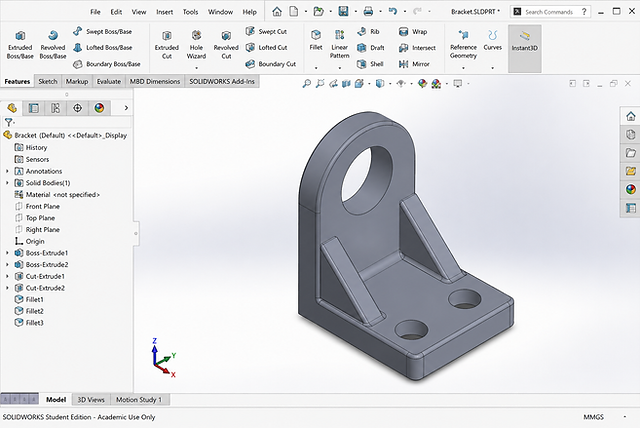Activate the Fillet tool
The height and width of the screenshot is (428, 640).
316,40
